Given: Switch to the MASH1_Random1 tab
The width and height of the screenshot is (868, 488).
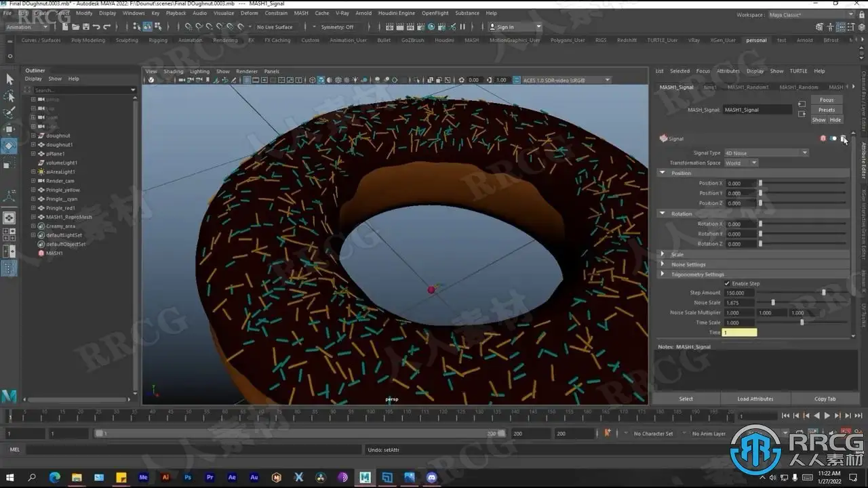Looking at the screenshot, I should (x=748, y=87).
